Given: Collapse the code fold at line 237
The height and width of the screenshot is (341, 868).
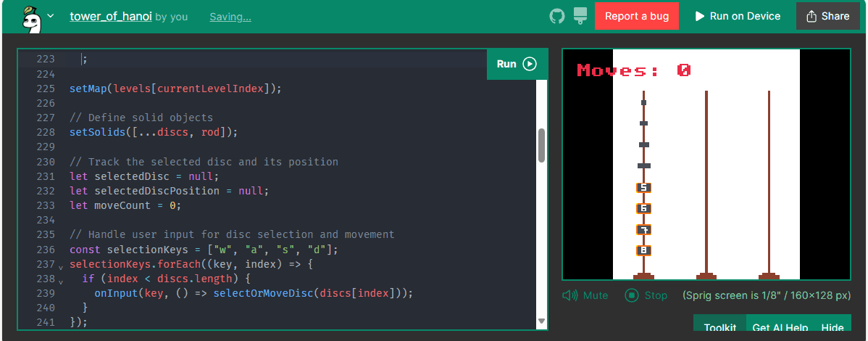Looking at the screenshot, I should pyautogui.click(x=61, y=266).
